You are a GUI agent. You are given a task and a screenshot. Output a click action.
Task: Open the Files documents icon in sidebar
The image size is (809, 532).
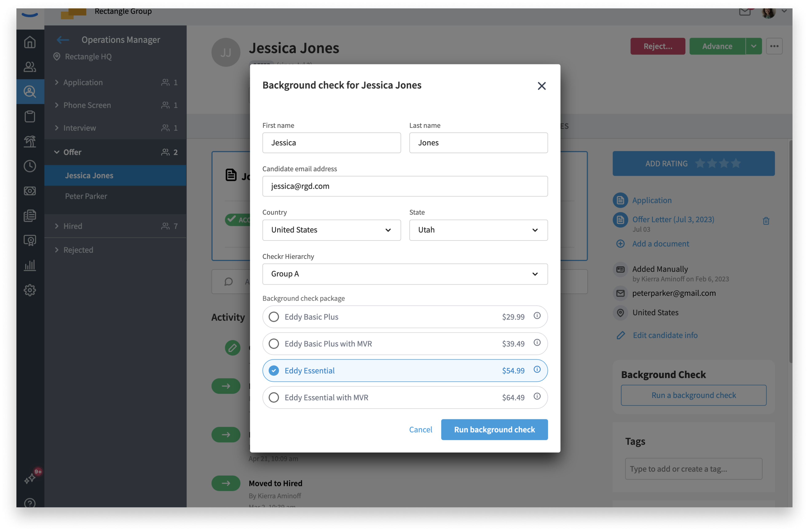coord(30,215)
